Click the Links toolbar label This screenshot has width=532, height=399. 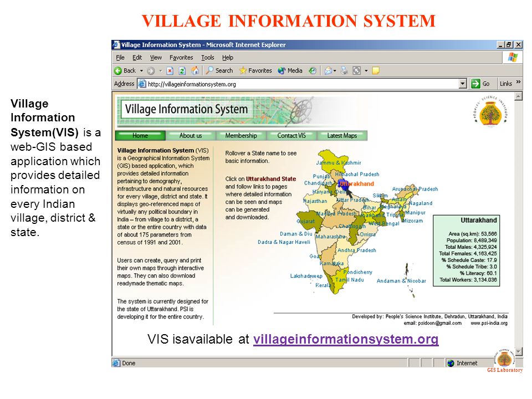point(506,84)
